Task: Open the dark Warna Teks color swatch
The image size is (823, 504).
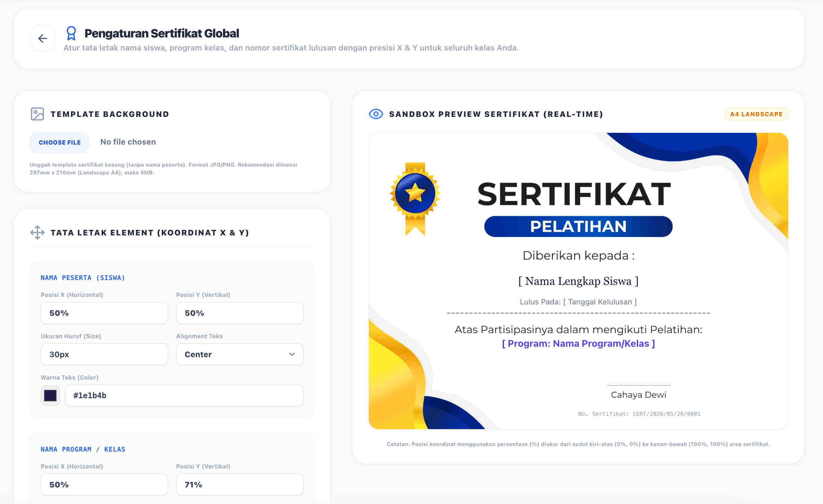Action: pyautogui.click(x=50, y=396)
